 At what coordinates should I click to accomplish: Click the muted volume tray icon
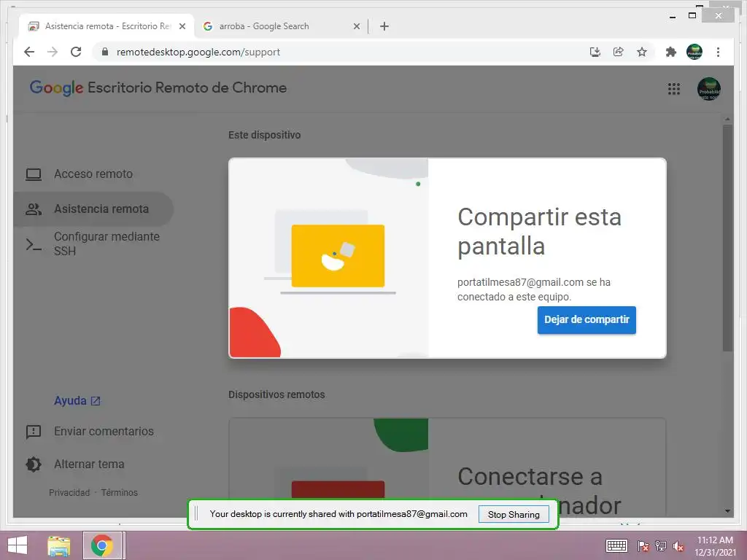point(678,546)
